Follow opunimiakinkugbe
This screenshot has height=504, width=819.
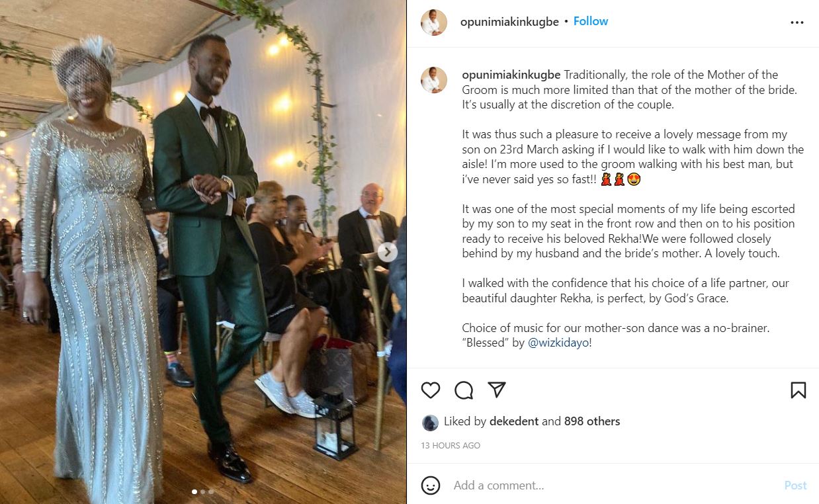click(591, 21)
